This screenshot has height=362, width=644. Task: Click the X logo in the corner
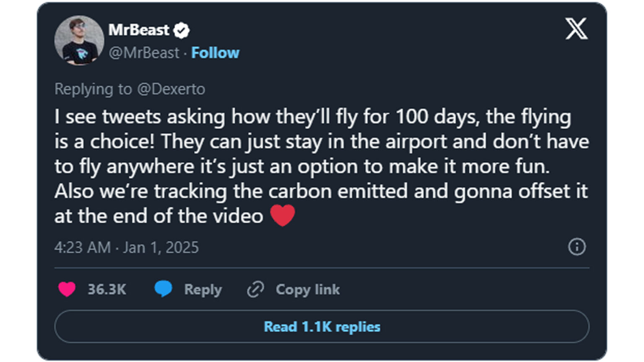pyautogui.click(x=577, y=28)
